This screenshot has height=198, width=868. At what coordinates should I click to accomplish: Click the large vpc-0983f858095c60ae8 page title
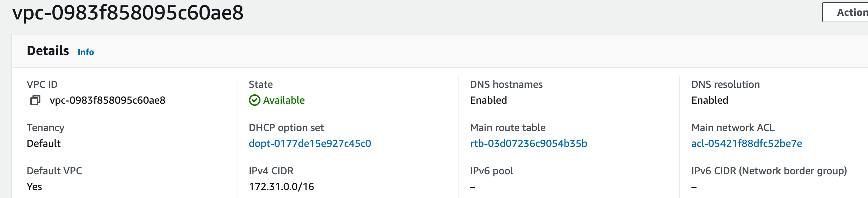point(128,13)
